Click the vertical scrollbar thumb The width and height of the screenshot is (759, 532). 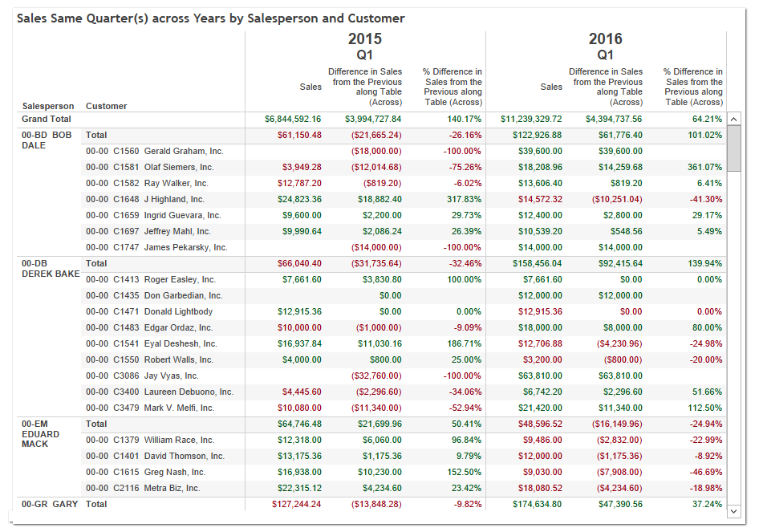click(x=734, y=148)
